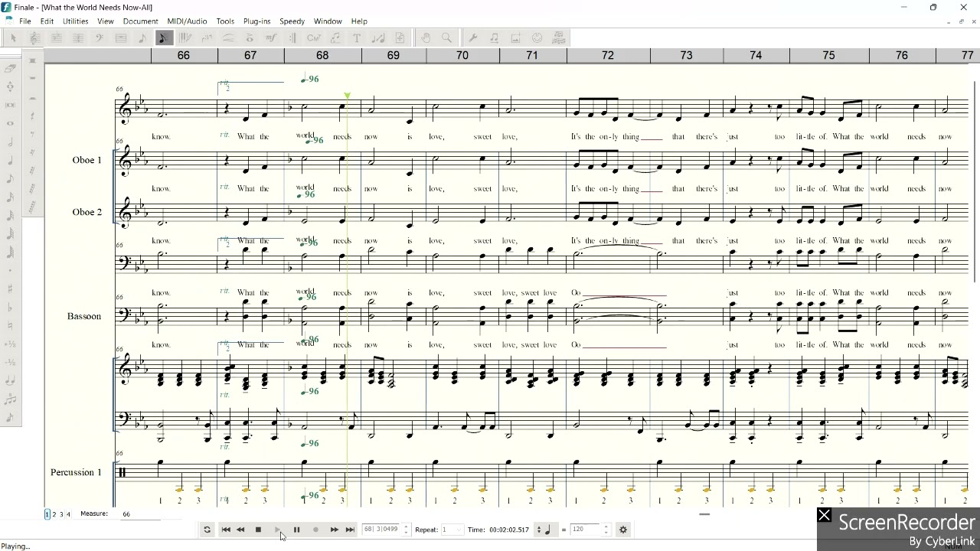Image resolution: width=980 pixels, height=551 pixels.
Task: Stop playback with the Stop button
Action: [259, 530]
